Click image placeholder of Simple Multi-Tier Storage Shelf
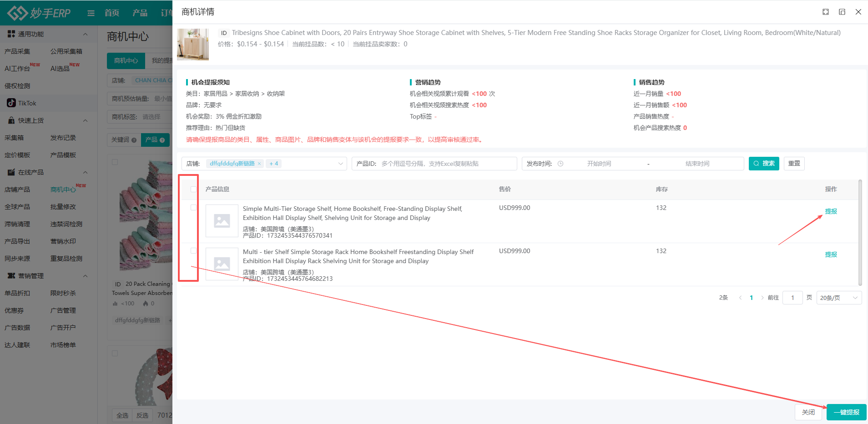This screenshot has height=424, width=868. point(222,221)
